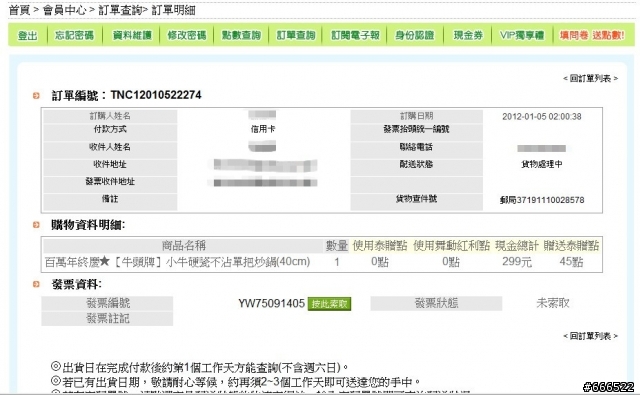Image resolution: width=640 pixels, height=395 pixels.
Task: Open the 點數查詢 menu item
Action: click(241, 36)
